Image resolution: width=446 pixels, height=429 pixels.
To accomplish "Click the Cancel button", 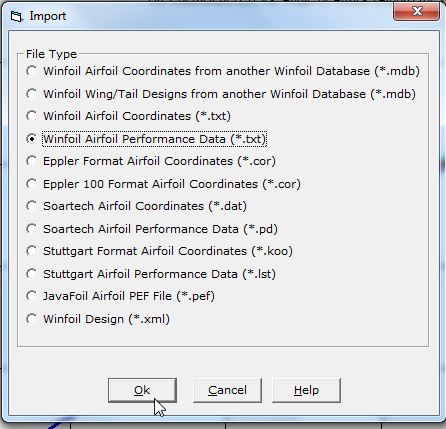I will pyautogui.click(x=227, y=390).
